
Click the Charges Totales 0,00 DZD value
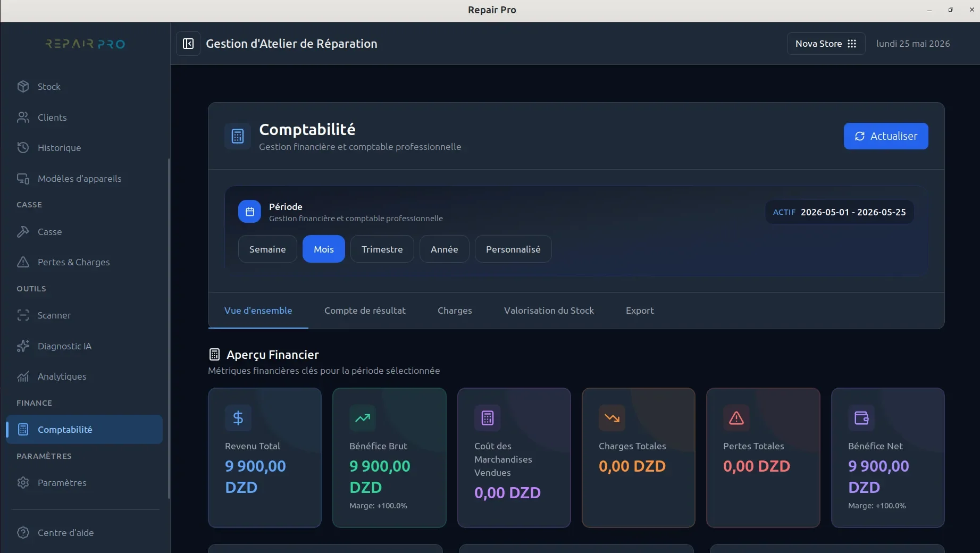pyautogui.click(x=632, y=466)
